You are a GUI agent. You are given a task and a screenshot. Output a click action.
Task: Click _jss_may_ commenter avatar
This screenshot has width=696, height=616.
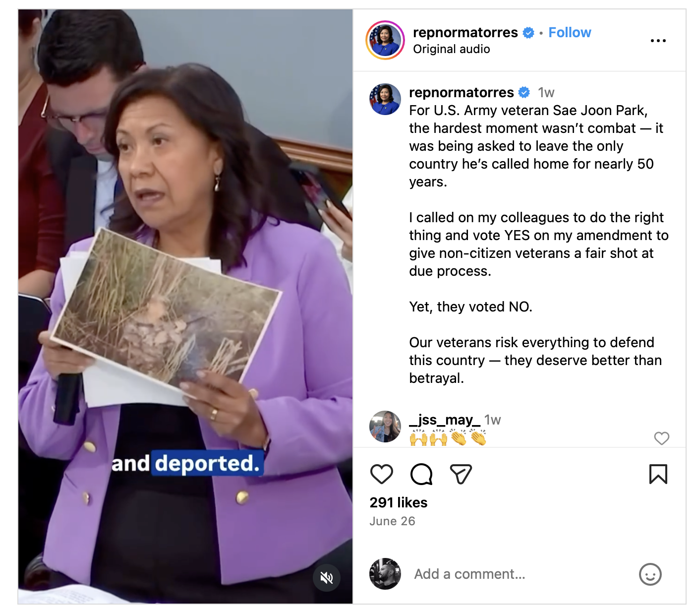pos(385,427)
